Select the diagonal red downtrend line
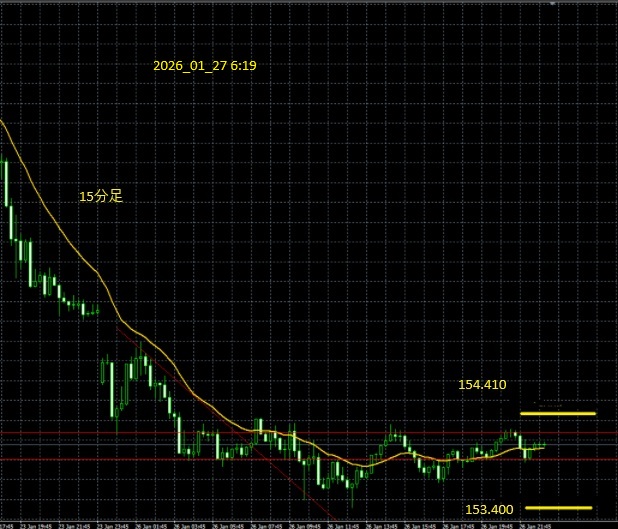618x529 pixels. pos(226,423)
